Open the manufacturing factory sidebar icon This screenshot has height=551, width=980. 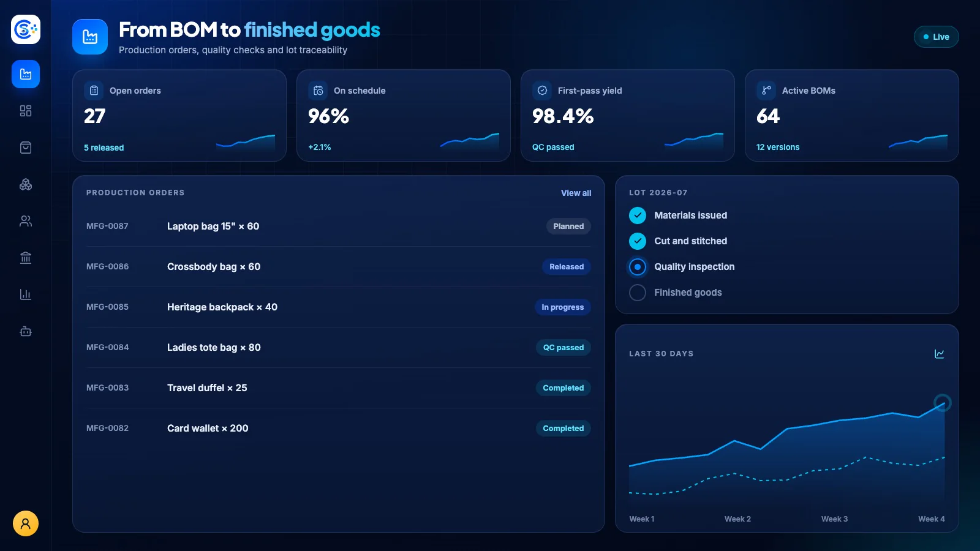26,74
